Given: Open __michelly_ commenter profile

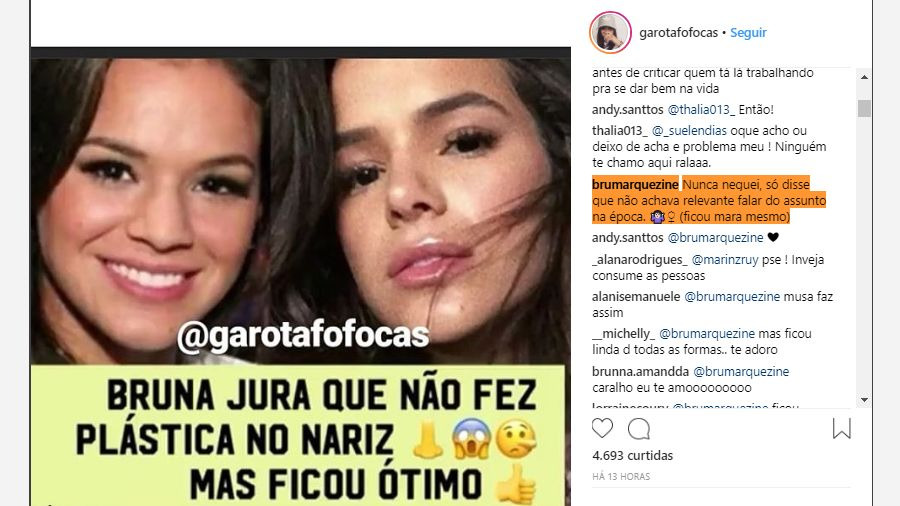Looking at the screenshot, I should pos(623,334).
